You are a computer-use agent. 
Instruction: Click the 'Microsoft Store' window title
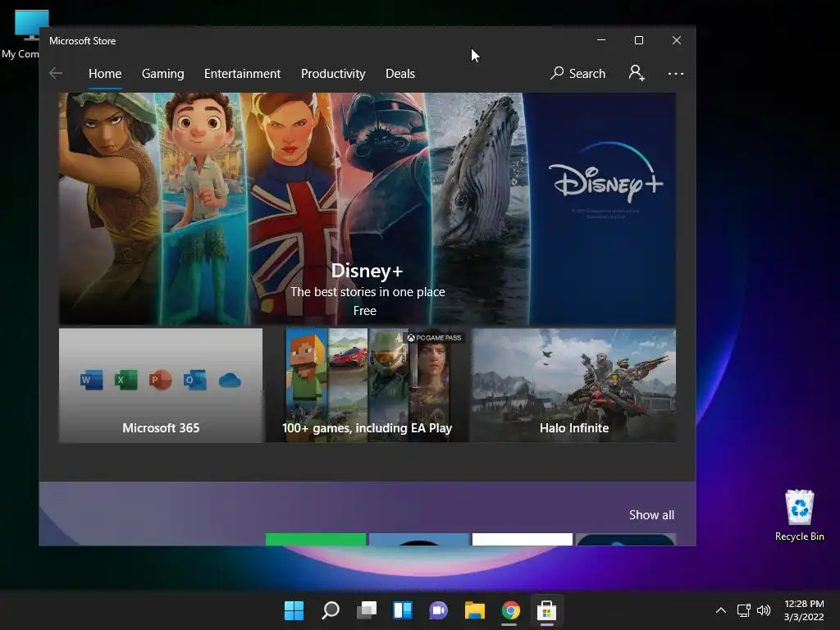[83, 41]
